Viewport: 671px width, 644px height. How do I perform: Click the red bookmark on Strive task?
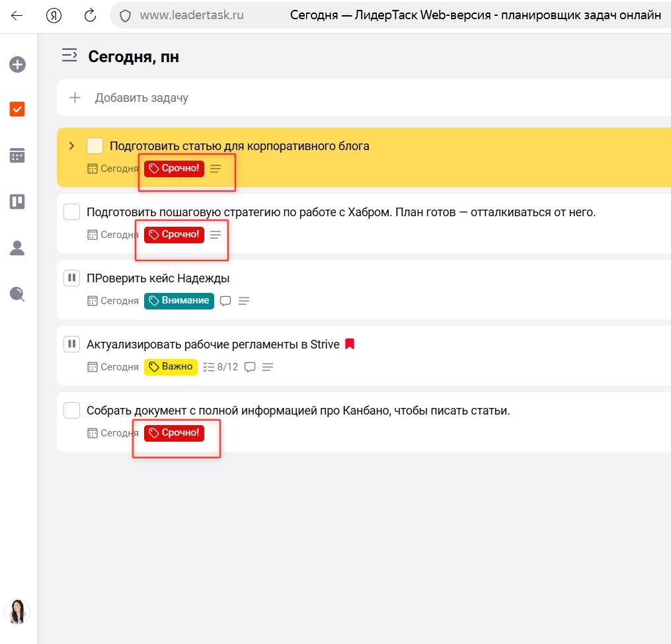[x=350, y=344]
